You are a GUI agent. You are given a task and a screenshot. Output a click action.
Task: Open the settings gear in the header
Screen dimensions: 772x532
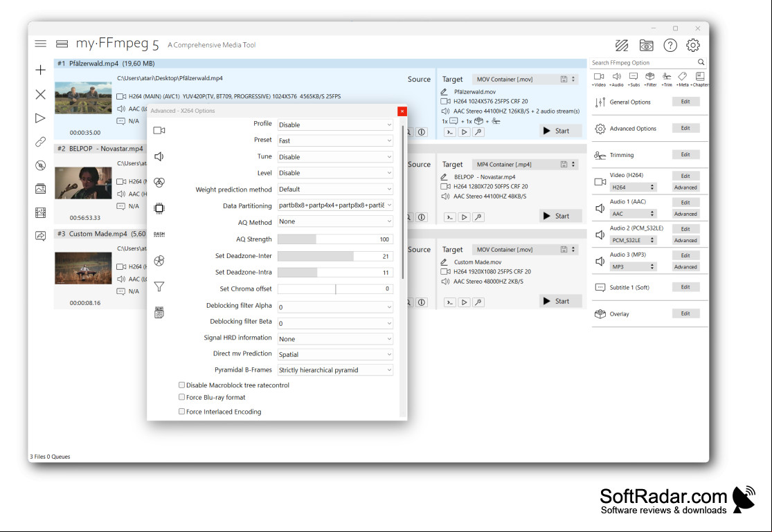(693, 45)
